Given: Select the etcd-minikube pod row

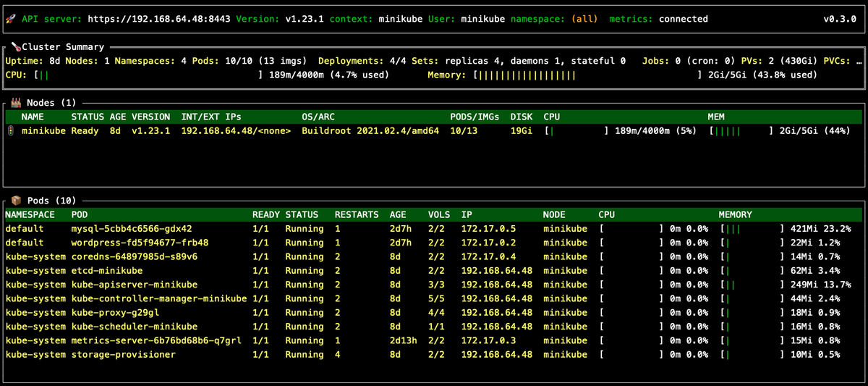Looking at the screenshot, I should click(x=434, y=271).
